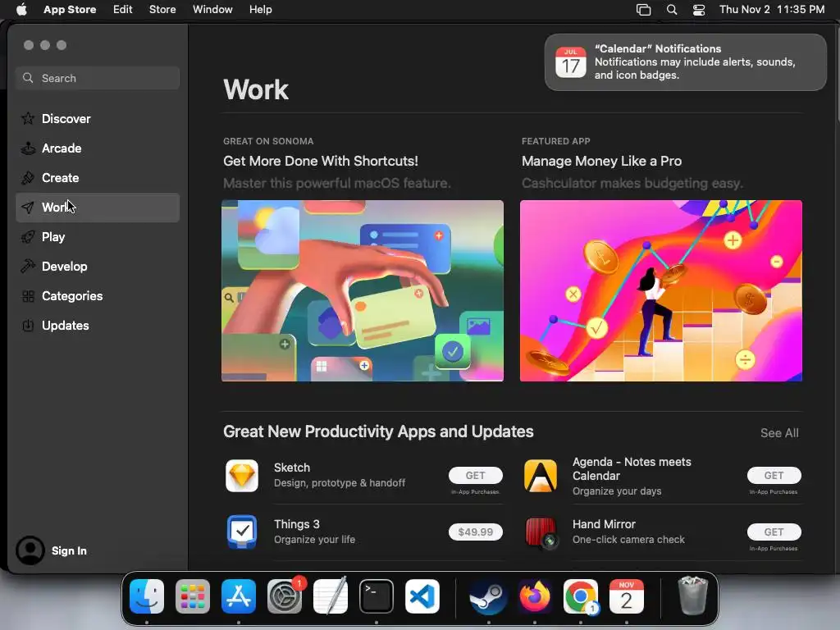The image size is (840, 630).
Task: Open System Settings from the Dock
Action: click(x=285, y=596)
